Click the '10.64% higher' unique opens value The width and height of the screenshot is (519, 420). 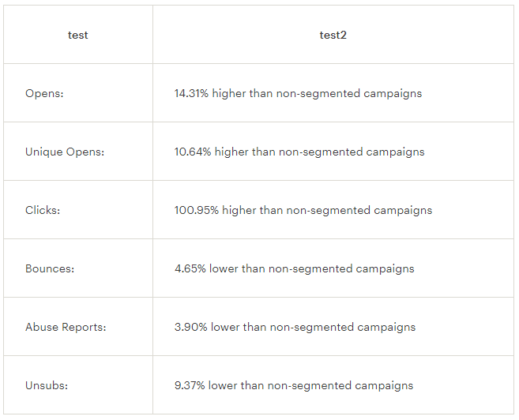tap(212, 152)
